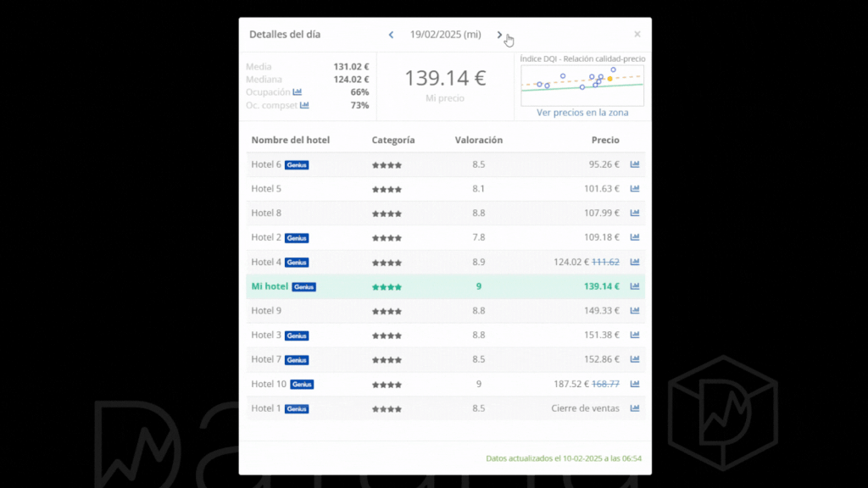Select the Hotel 9 name
Screen dimensions: 868x488
click(266, 310)
